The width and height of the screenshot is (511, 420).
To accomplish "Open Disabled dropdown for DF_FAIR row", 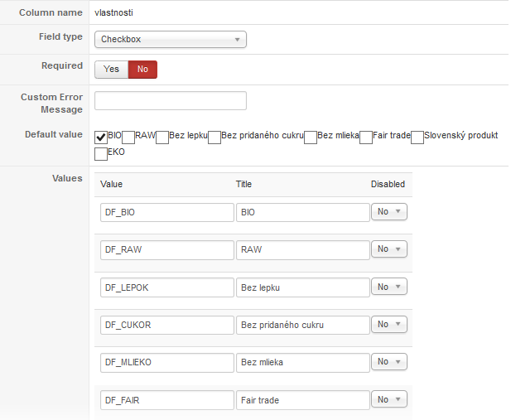I will point(389,399).
